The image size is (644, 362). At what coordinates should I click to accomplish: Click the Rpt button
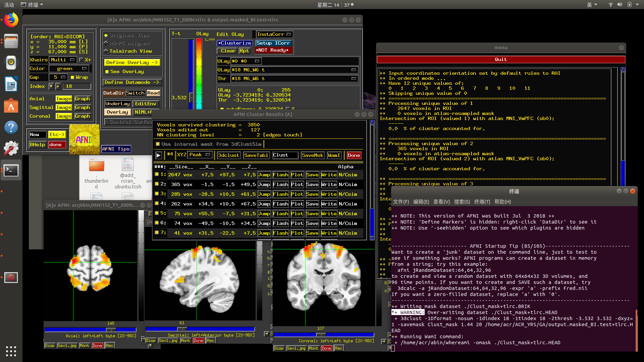(244, 51)
